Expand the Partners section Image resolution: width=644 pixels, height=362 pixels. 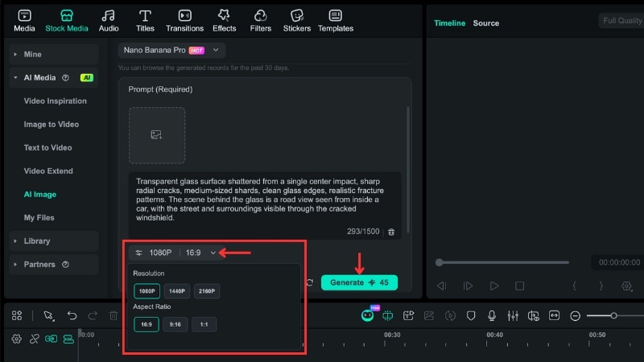[x=54, y=265]
